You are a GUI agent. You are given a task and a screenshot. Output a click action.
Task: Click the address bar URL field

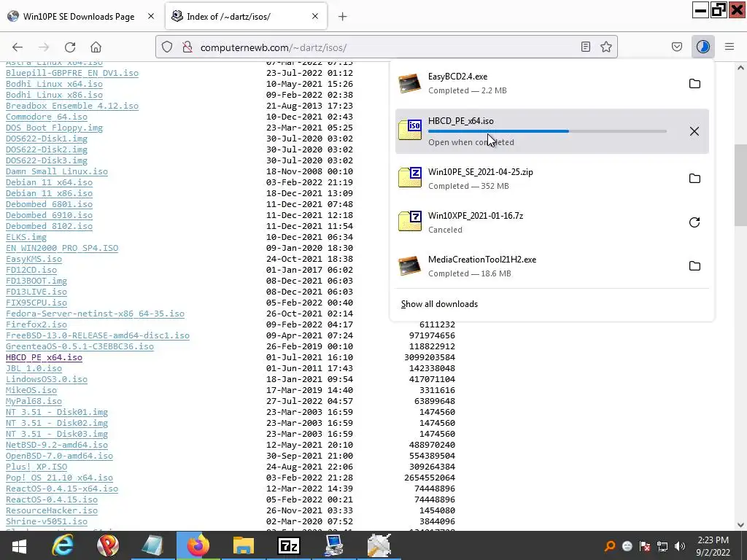click(386, 47)
